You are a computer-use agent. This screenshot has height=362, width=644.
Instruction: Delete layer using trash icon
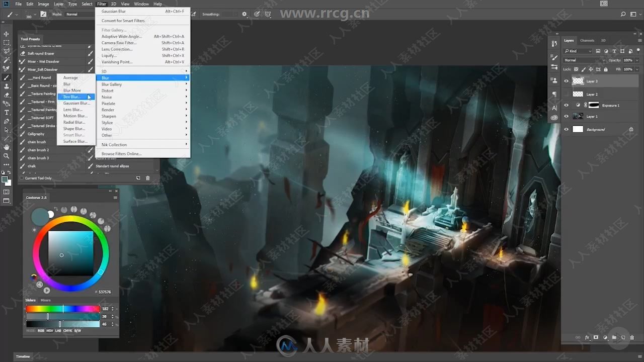(x=632, y=337)
